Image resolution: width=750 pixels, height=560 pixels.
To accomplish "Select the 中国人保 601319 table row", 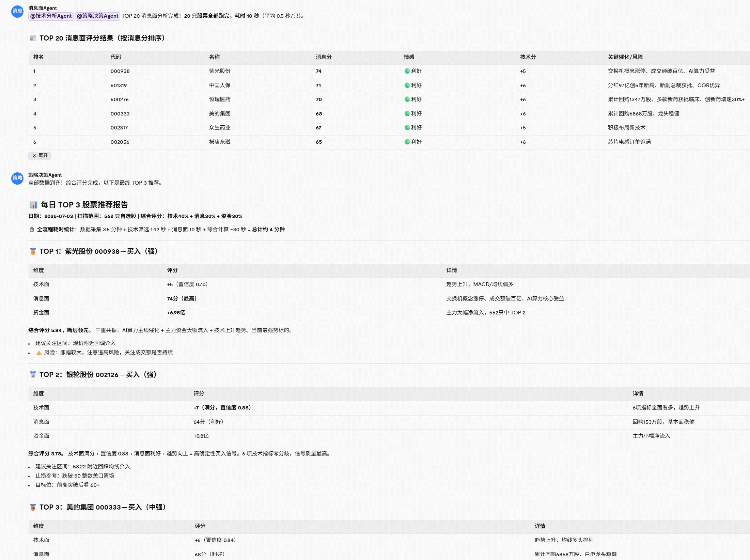I will pos(389,85).
